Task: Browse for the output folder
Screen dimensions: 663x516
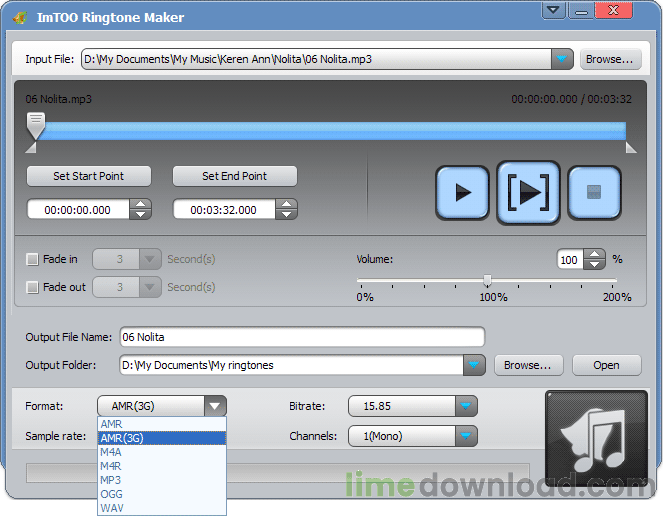Action: (x=529, y=365)
